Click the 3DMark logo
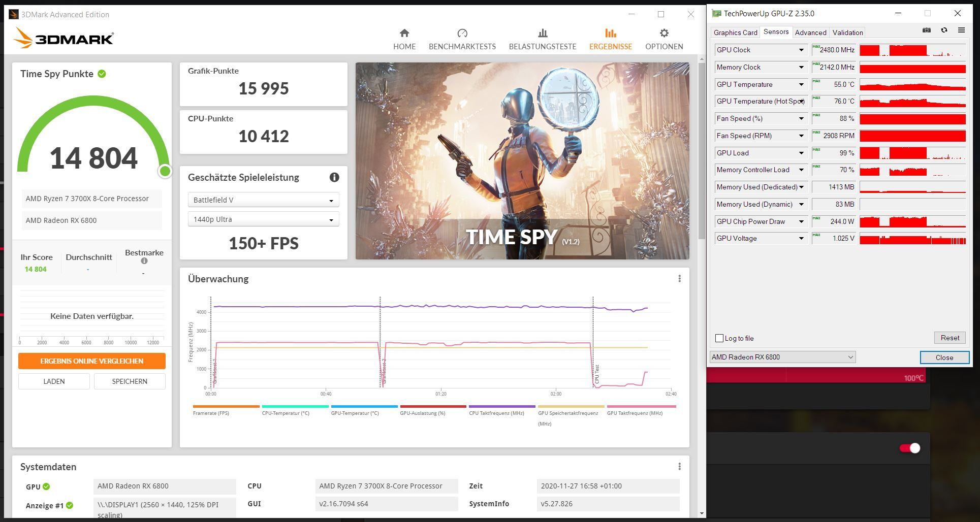 [64, 38]
